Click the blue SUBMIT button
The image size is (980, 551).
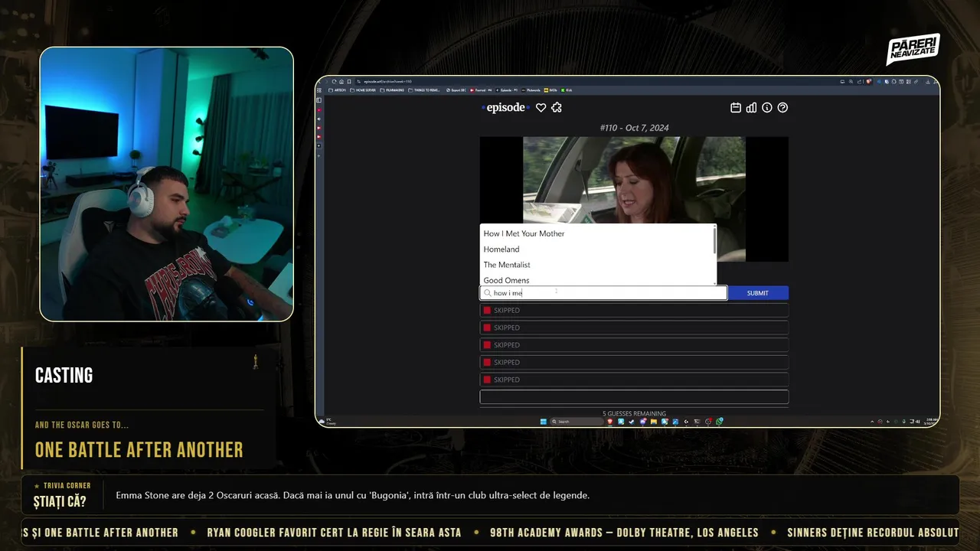tap(757, 293)
